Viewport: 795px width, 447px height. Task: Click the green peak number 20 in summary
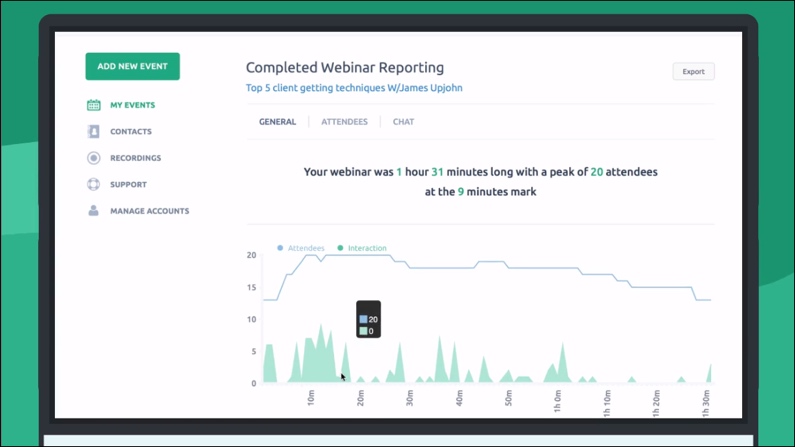[x=597, y=172]
